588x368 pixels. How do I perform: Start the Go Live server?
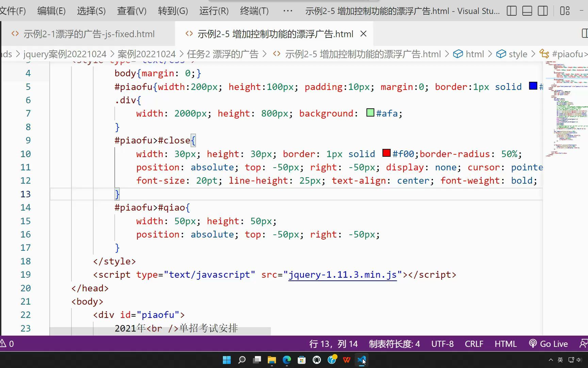click(549, 344)
